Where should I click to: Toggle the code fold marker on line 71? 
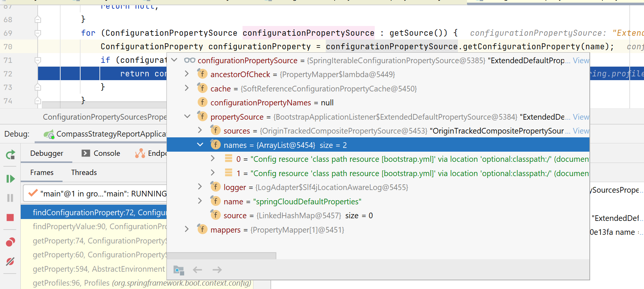coord(38,60)
